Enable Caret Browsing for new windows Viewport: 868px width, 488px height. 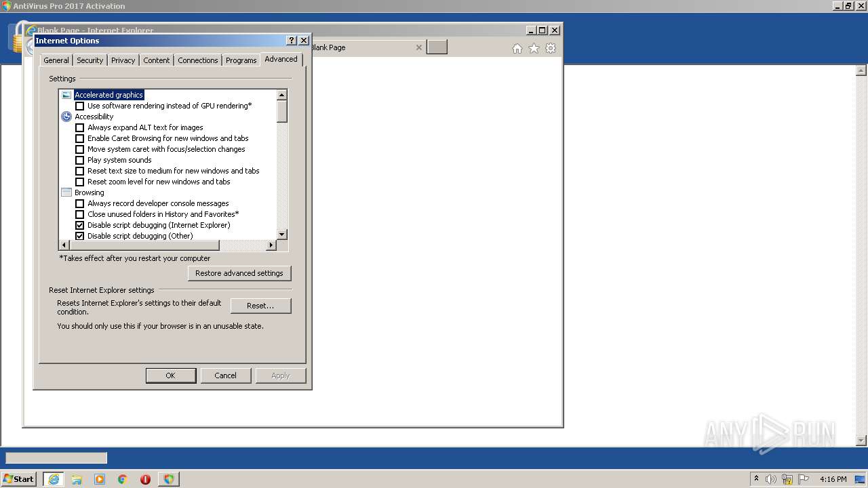tap(79, 138)
